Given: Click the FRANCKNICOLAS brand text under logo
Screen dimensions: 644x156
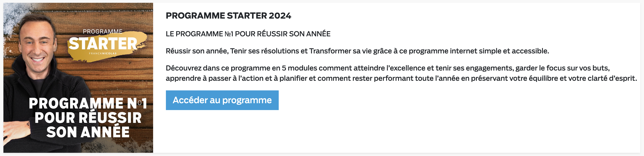Looking at the screenshot, I should pyautogui.click(x=103, y=53).
